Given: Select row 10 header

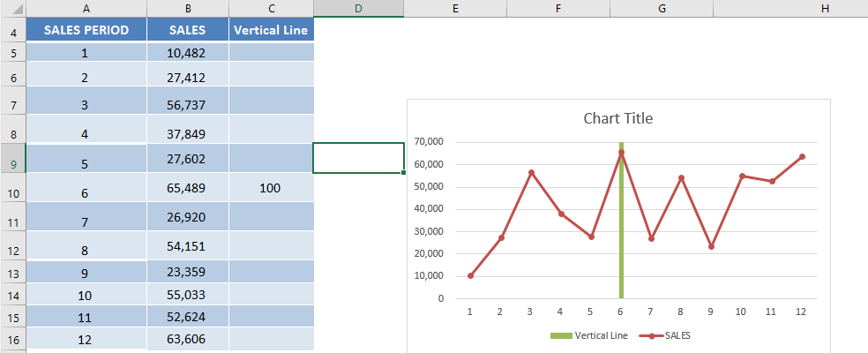Looking at the screenshot, I should tap(12, 187).
